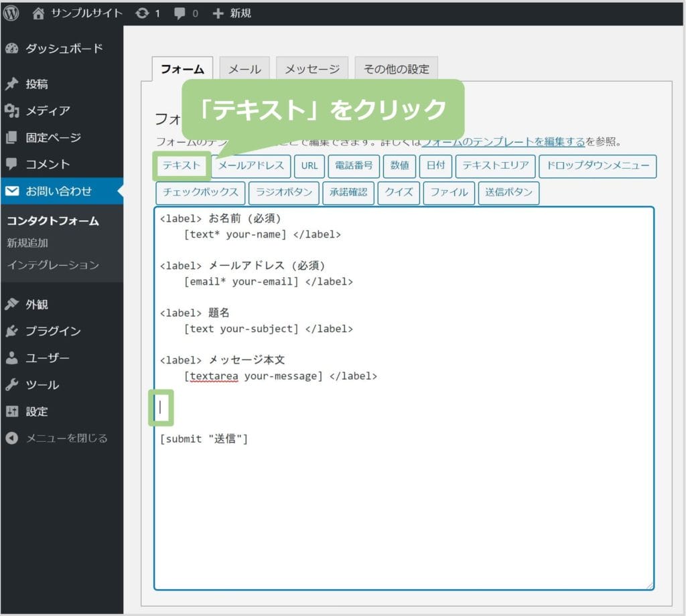Insert a メールアドレス tag
Viewport: 686px width, 616px height.
(x=251, y=166)
